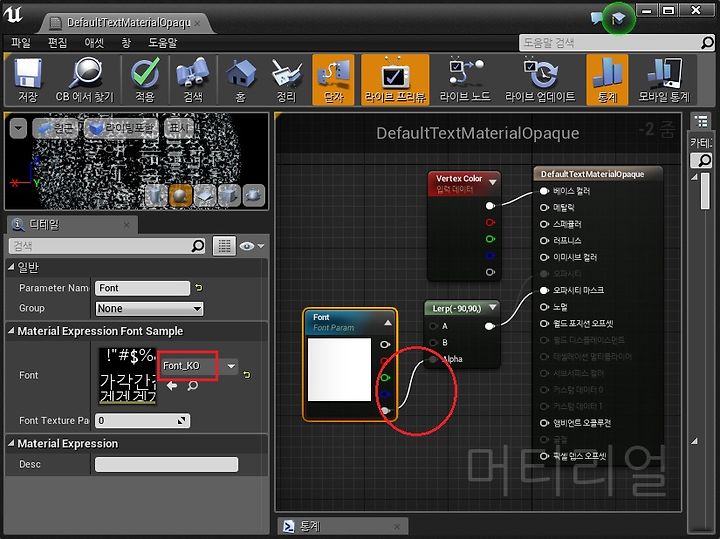Image resolution: width=720 pixels, height=539 pixels.
Task: Select the Font Param node title
Action: pyautogui.click(x=321, y=317)
